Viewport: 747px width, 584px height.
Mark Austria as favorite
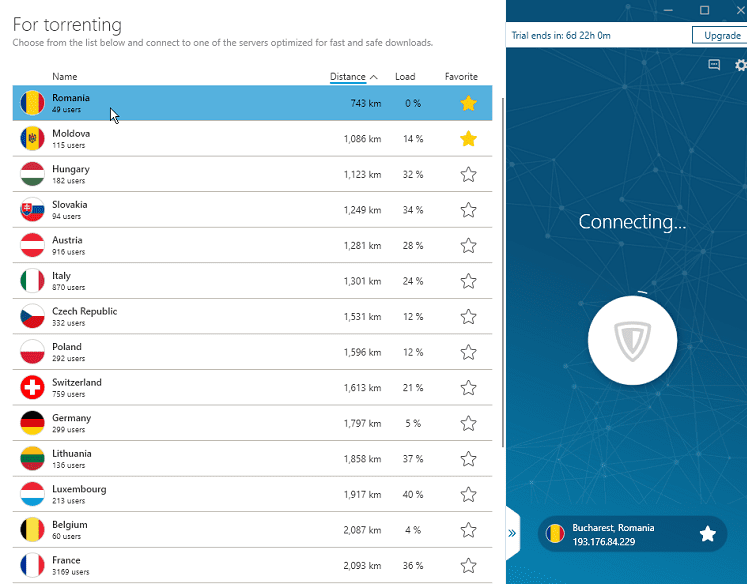point(468,245)
